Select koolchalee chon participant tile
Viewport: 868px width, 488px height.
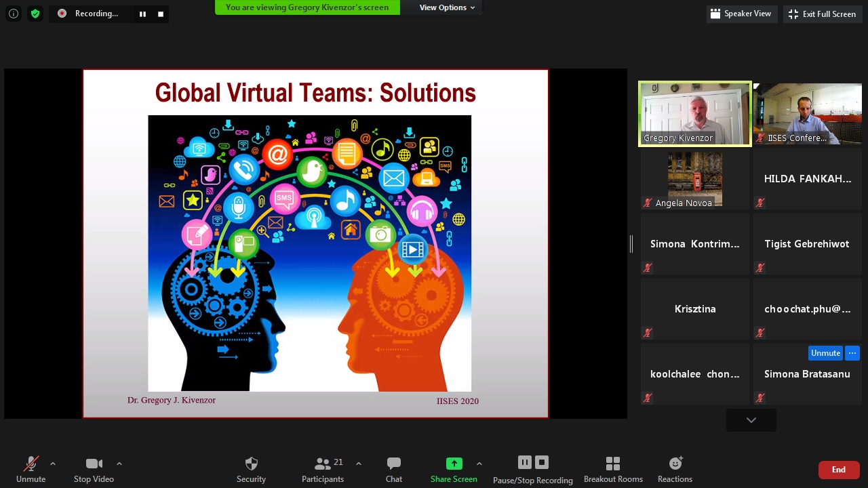click(695, 374)
